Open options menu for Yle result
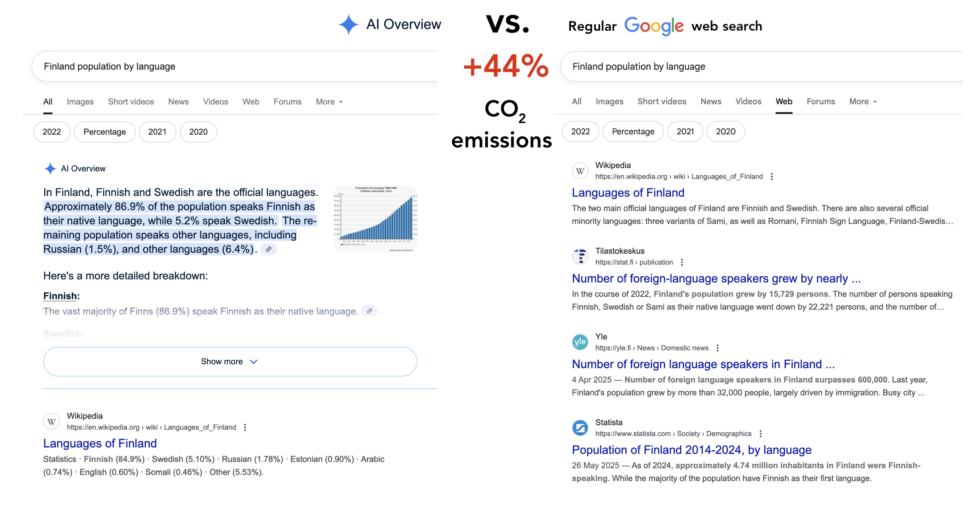This screenshot has height=509, width=980. pyautogui.click(x=717, y=348)
